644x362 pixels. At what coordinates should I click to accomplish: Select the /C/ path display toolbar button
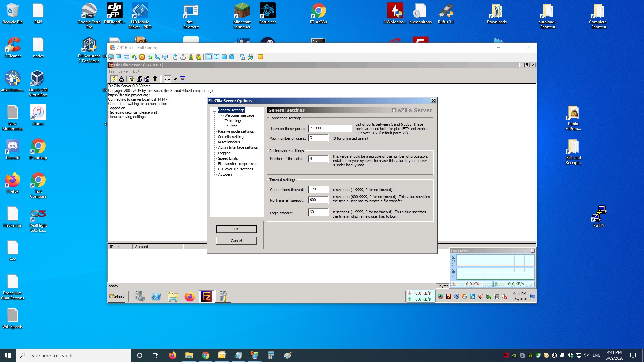[x=168, y=79]
